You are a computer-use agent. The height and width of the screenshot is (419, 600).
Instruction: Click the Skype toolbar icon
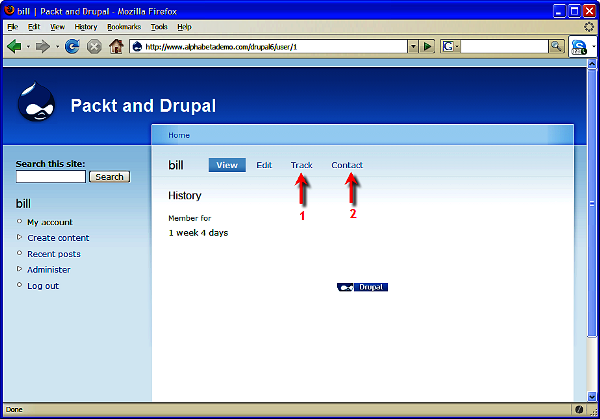[579, 47]
